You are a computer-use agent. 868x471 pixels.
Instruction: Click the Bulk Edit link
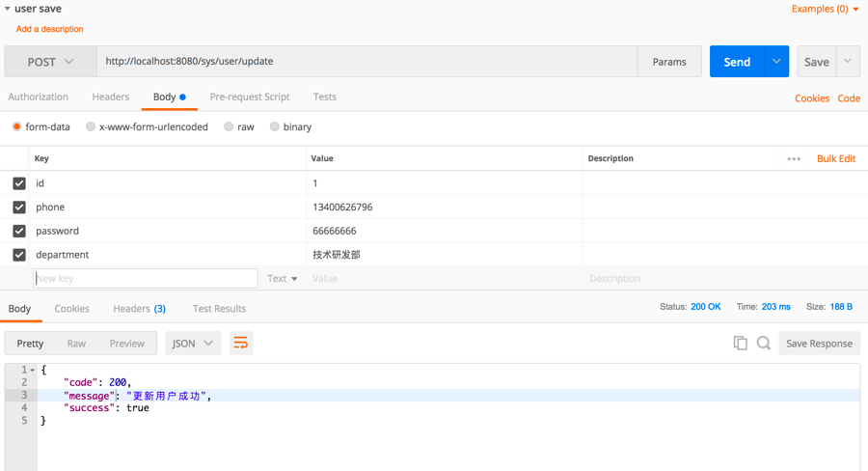836,159
